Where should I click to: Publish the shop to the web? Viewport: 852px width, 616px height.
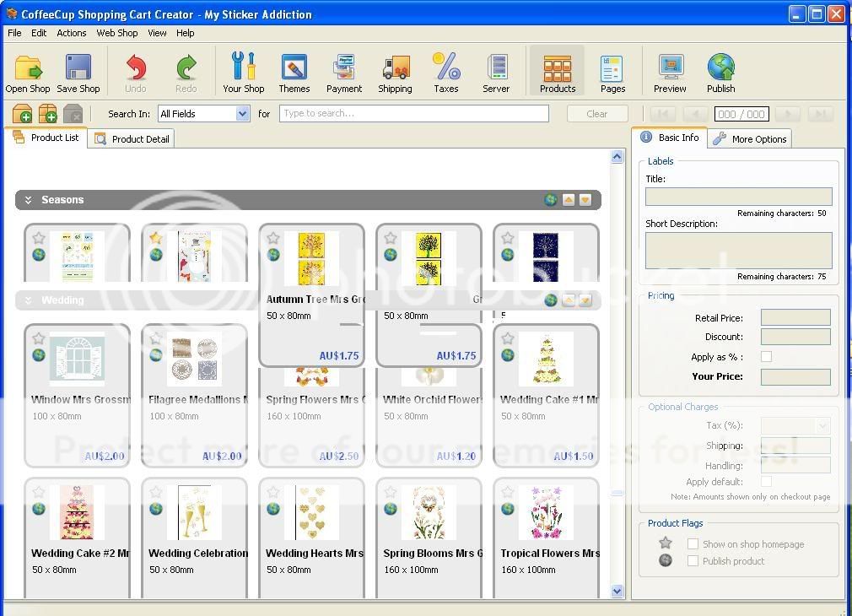pos(721,73)
